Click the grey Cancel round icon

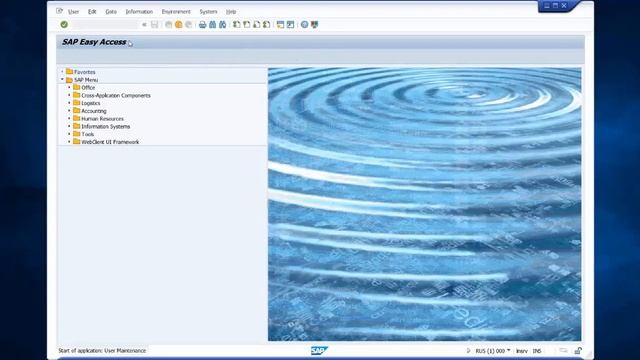click(188, 24)
